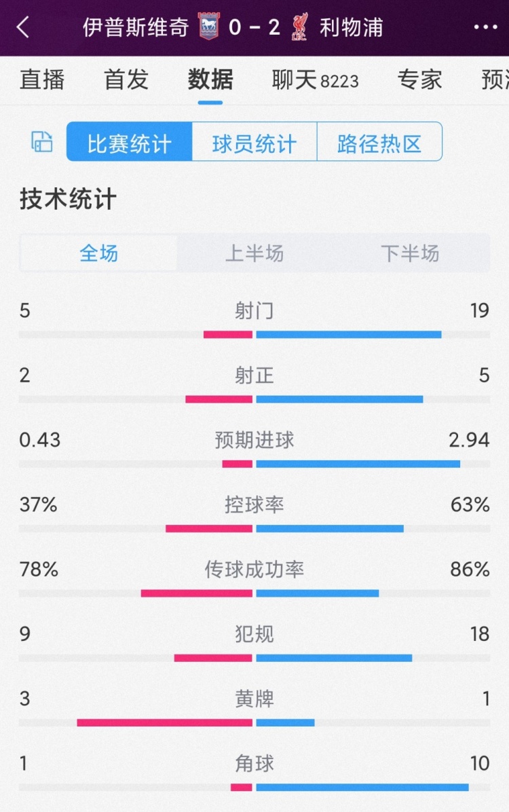Tap the 伊普斯维奇 team name
This screenshot has height=812, width=509.
pyautogui.click(x=136, y=27)
